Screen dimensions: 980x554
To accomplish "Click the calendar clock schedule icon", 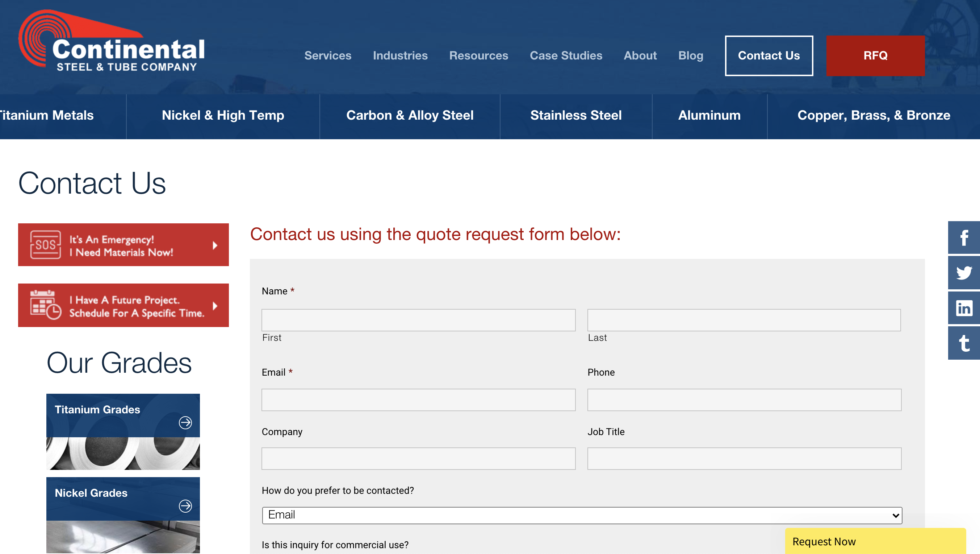I will click(x=45, y=305).
